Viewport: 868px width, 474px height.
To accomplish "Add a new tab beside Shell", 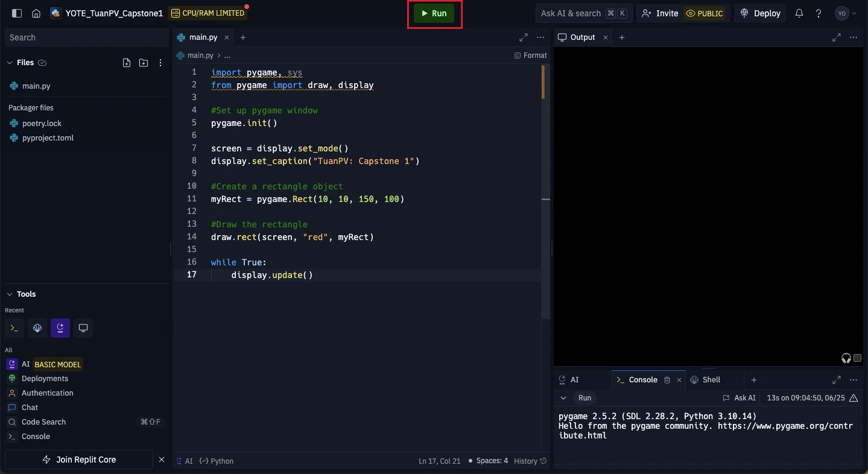I will [x=754, y=380].
